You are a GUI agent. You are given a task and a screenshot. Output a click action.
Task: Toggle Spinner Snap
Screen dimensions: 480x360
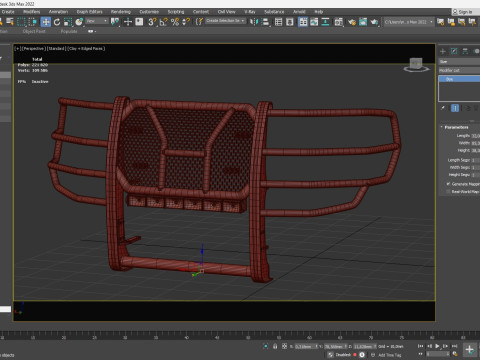(x=186, y=22)
